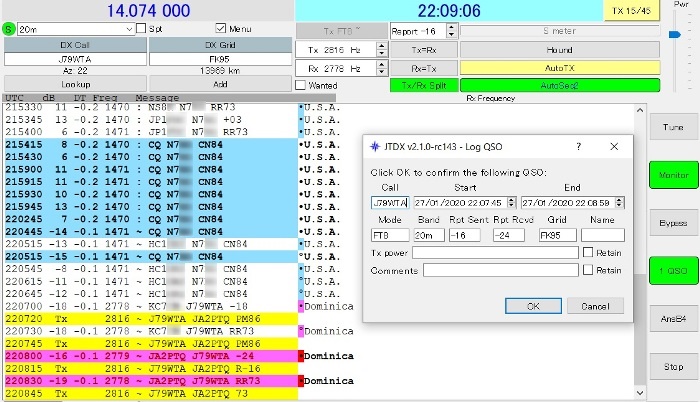Close the Log QSO dialog
The height and width of the screenshot is (402, 700).
(614, 147)
